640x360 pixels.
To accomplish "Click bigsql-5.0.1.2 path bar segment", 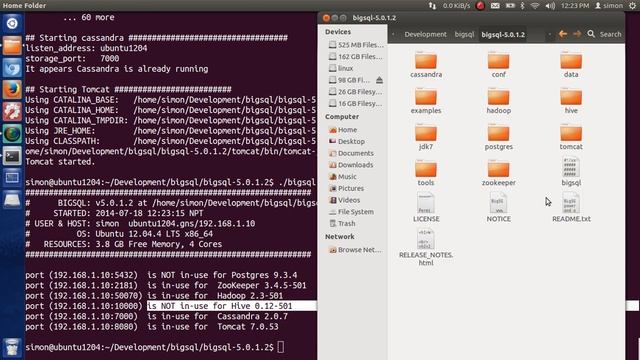I will tap(503, 35).
